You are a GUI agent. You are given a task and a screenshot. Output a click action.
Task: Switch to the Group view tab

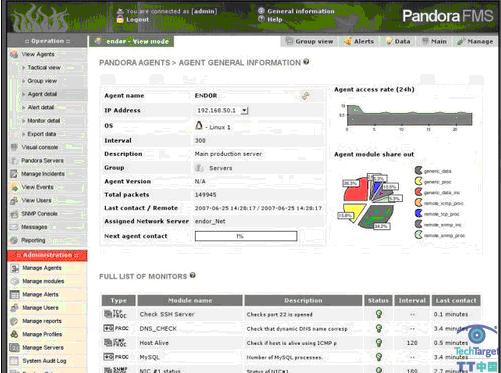pyautogui.click(x=309, y=41)
